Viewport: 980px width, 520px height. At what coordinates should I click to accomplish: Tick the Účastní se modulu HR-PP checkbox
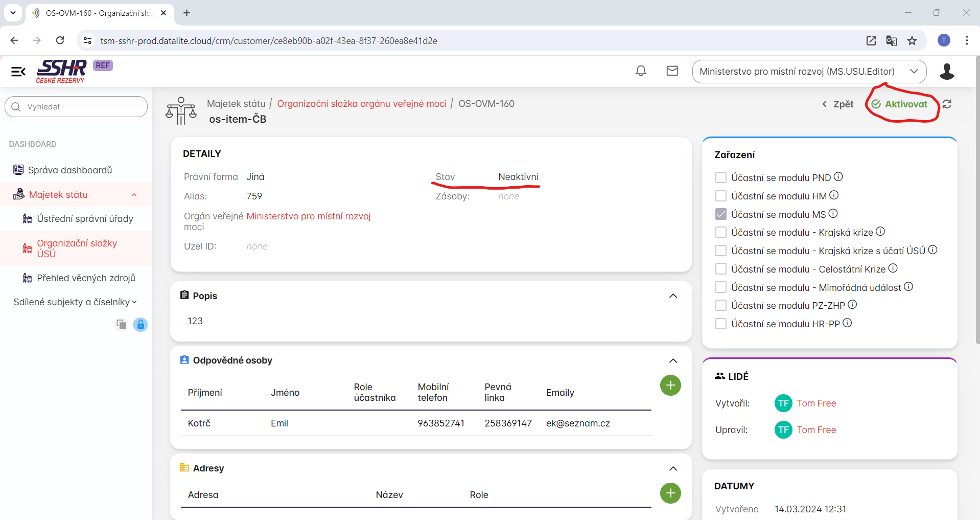[x=721, y=324]
